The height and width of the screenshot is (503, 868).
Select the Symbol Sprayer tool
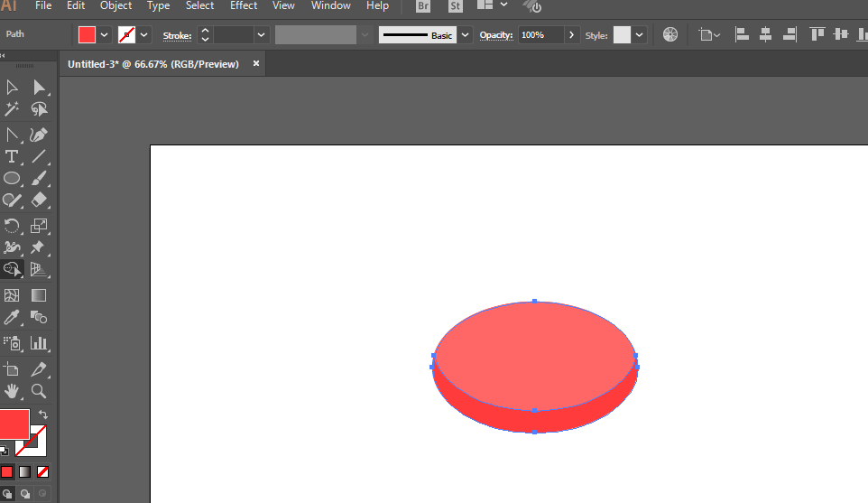(x=12, y=343)
